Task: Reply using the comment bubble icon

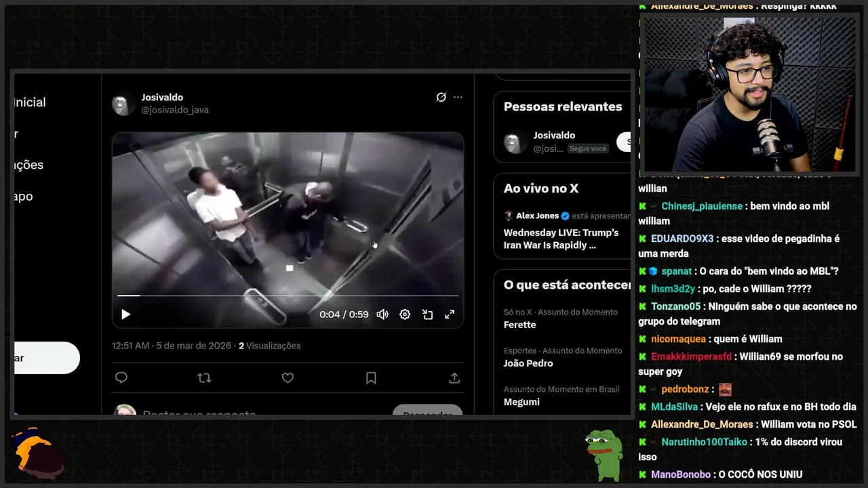Action: (121, 378)
